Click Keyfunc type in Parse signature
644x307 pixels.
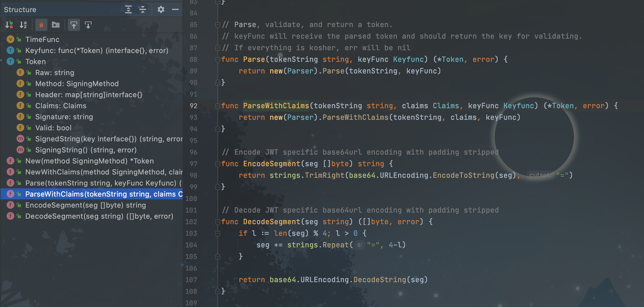(x=408, y=59)
